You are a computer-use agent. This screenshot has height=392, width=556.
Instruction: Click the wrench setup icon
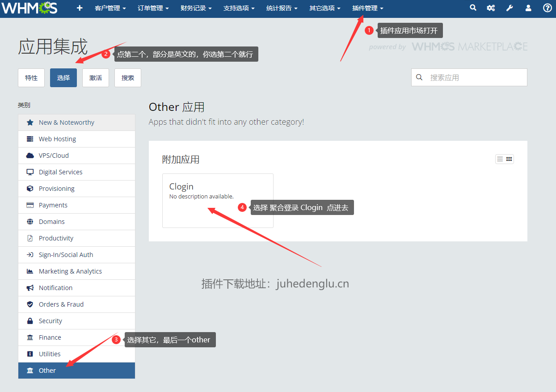(510, 8)
